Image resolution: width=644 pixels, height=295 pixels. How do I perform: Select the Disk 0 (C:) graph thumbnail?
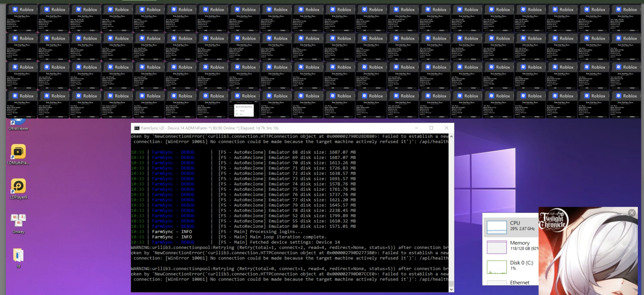[x=497, y=267]
